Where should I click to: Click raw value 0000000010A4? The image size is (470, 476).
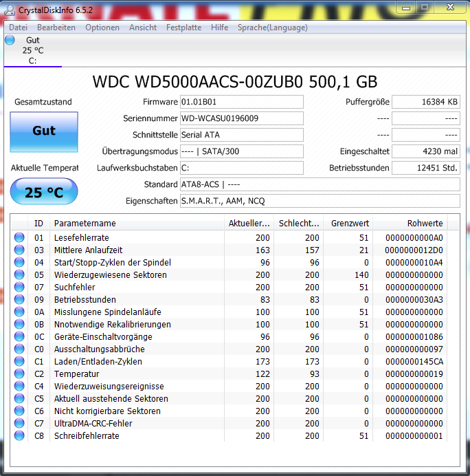(x=414, y=263)
